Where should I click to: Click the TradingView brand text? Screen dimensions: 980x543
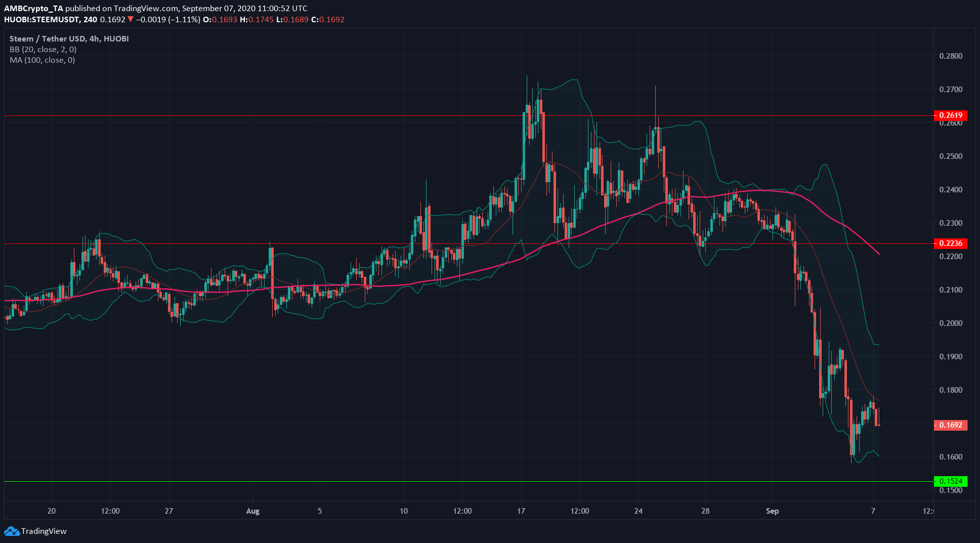pos(44,531)
